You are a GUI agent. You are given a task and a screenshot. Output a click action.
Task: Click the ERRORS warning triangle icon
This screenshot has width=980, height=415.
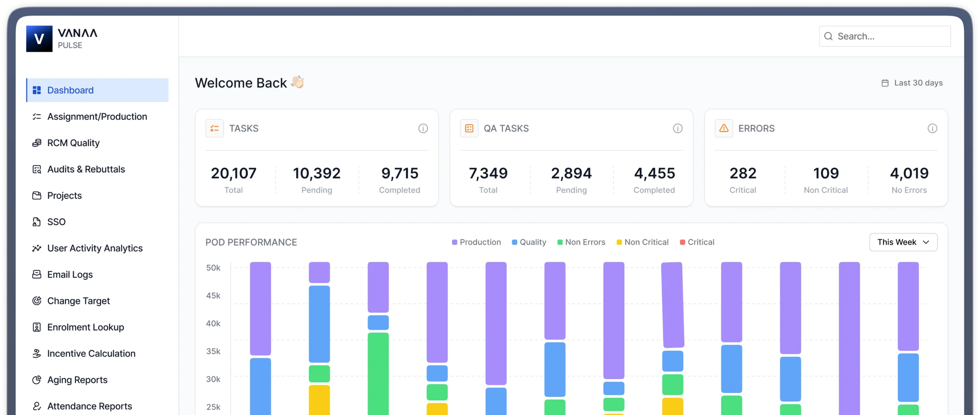[724, 128]
